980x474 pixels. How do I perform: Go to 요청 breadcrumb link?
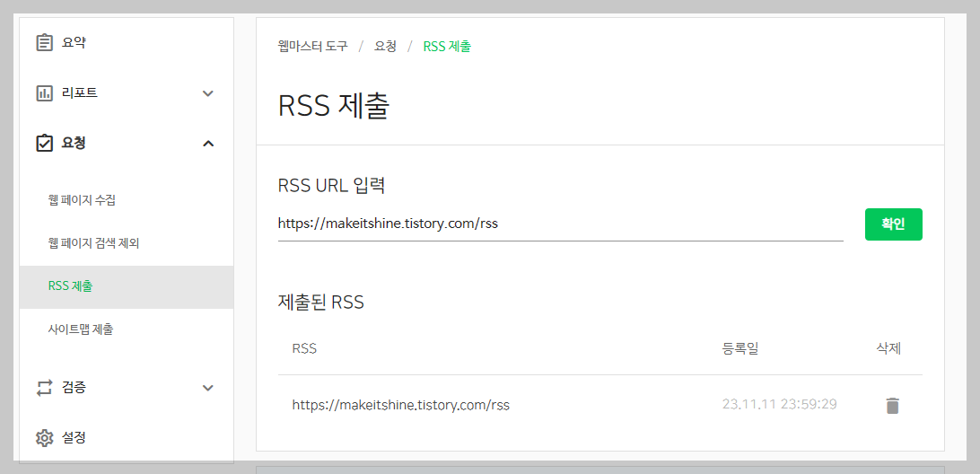[385, 47]
